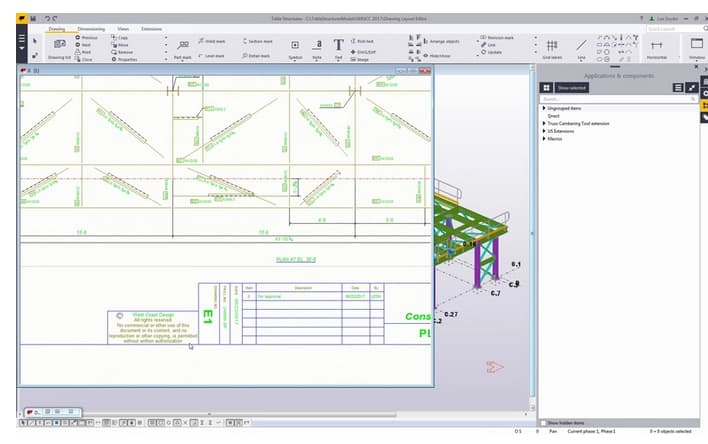This screenshot has height=444, width=708.
Task: Expand Truss Cambering Tool extension group
Action: pyautogui.click(x=544, y=123)
